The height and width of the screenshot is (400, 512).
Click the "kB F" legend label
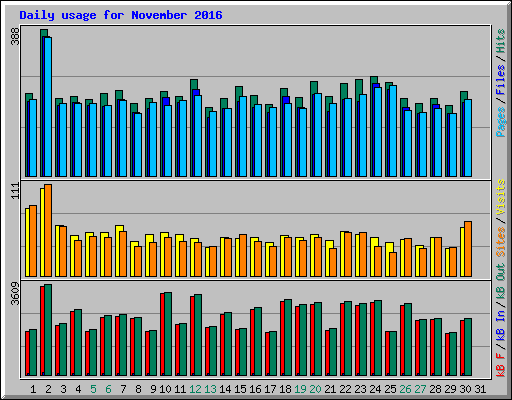click(x=500, y=364)
